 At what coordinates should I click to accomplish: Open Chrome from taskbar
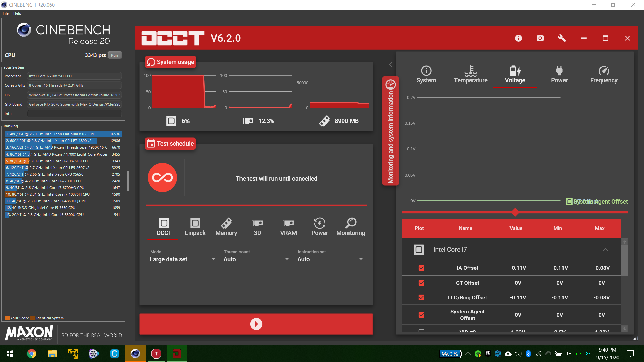[x=31, y=354]
